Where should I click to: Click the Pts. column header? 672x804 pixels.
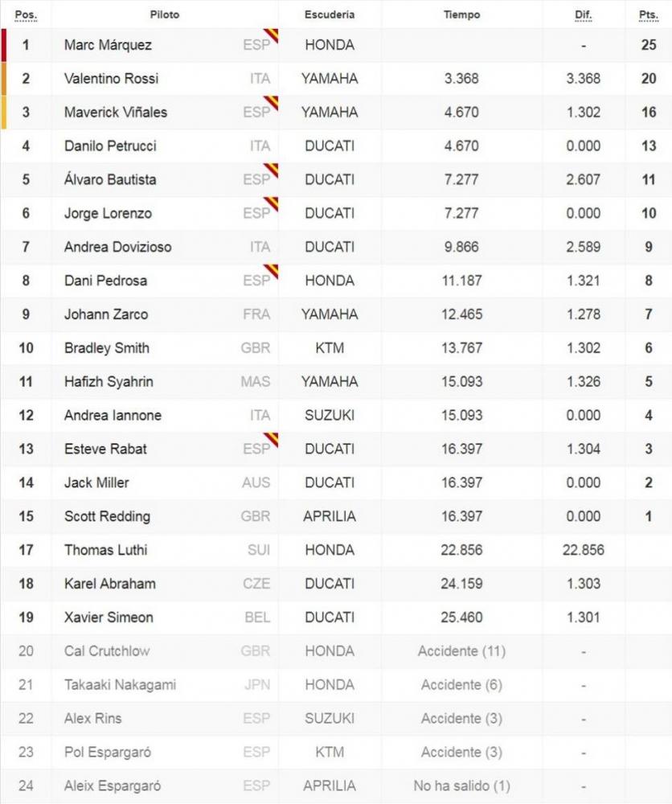click(649, 14)
